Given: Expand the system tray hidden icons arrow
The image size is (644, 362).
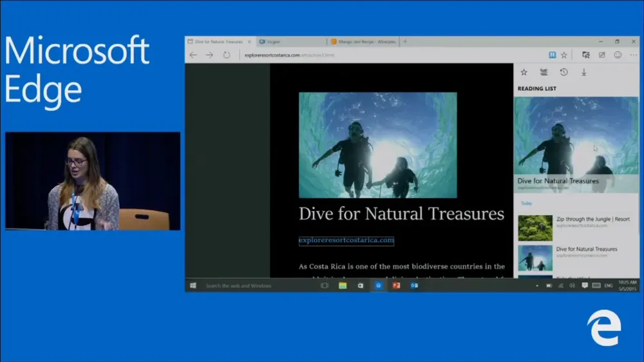Looking at the screenshot, I should pyautogui.click(x=537, y=285).
